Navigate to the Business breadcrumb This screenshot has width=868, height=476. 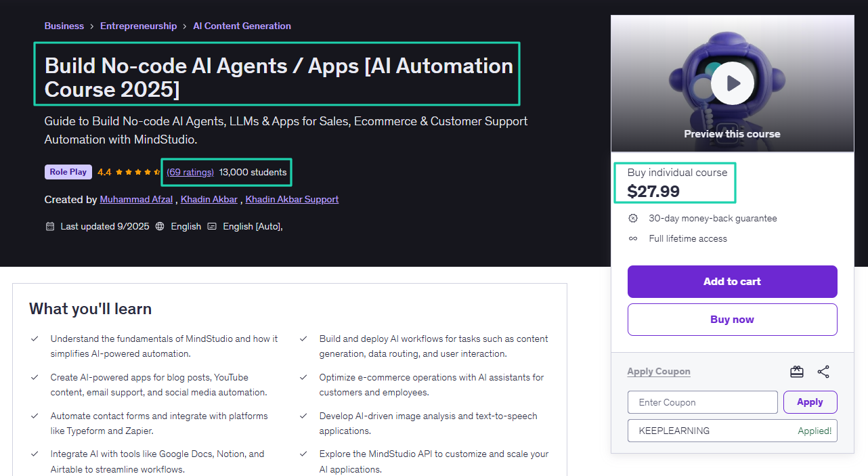[x=64, y=26]
